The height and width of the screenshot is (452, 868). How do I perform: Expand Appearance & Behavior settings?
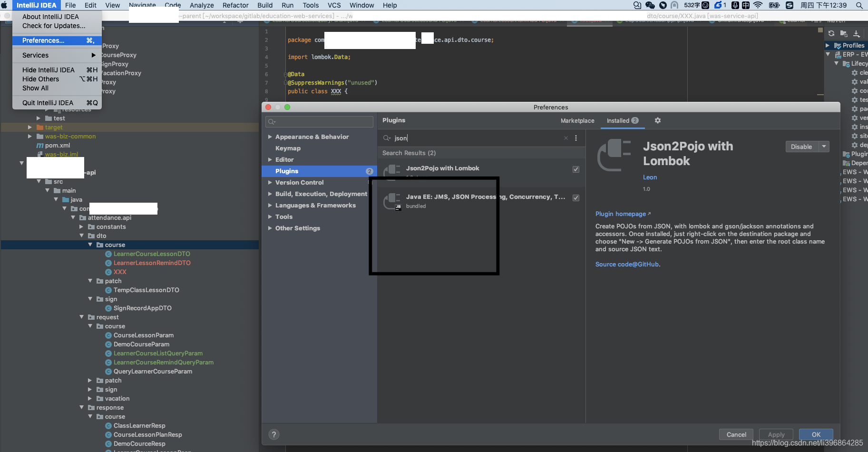270,137
